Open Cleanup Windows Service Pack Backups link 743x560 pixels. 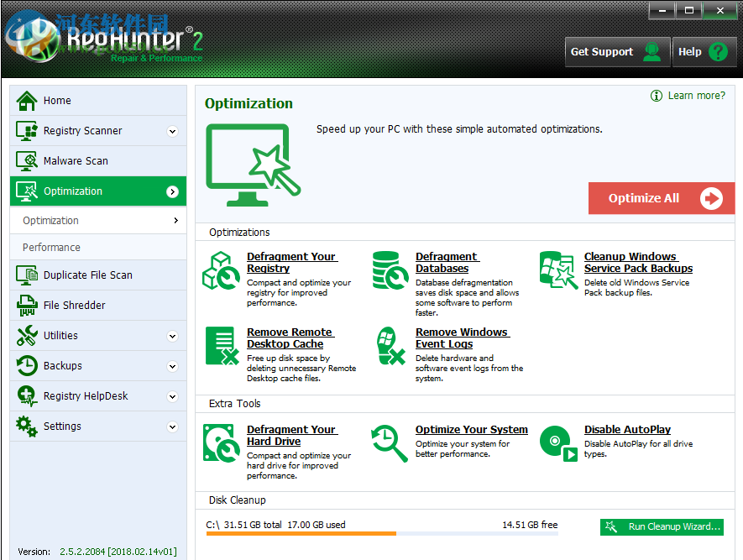click(638, 263)
